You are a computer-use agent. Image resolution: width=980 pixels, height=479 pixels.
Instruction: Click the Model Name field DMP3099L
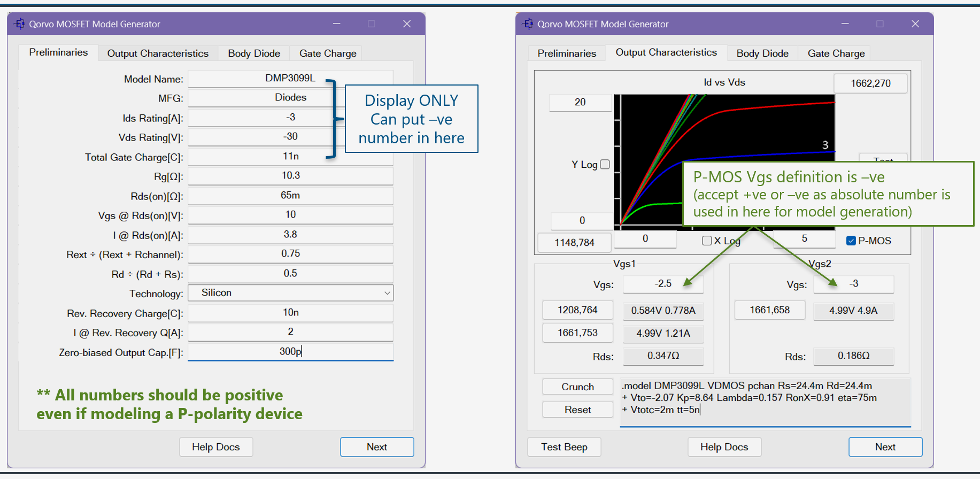click(x=290, y=79)
